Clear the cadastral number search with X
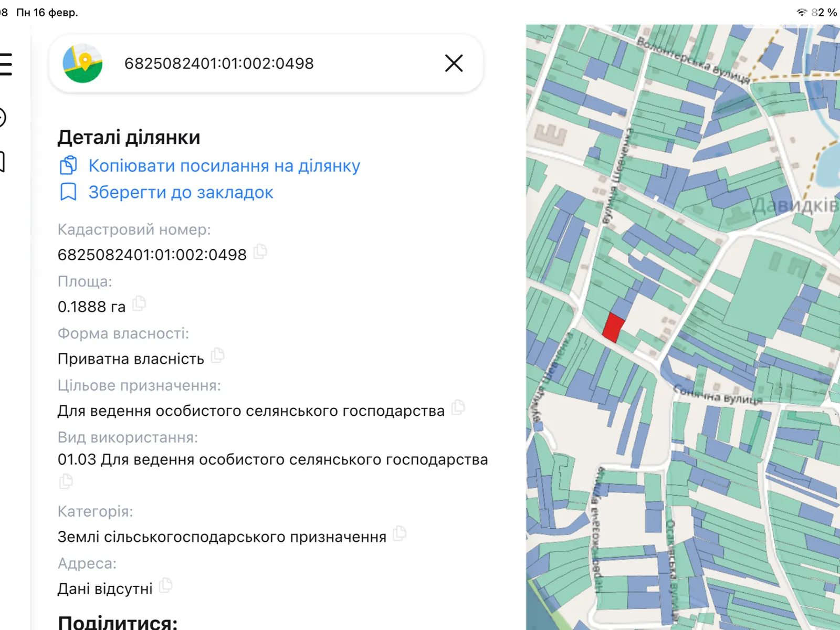The height and width of the screenshot is (630, 840). click(x=454, y=64)
